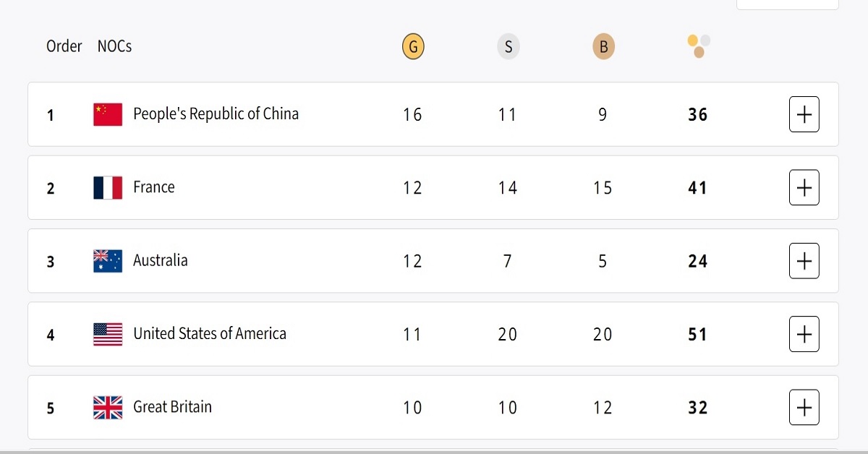Click the total medals column icon
This screenshot has width=868, height=454.
pyautogui.click(x=698, y=46)
